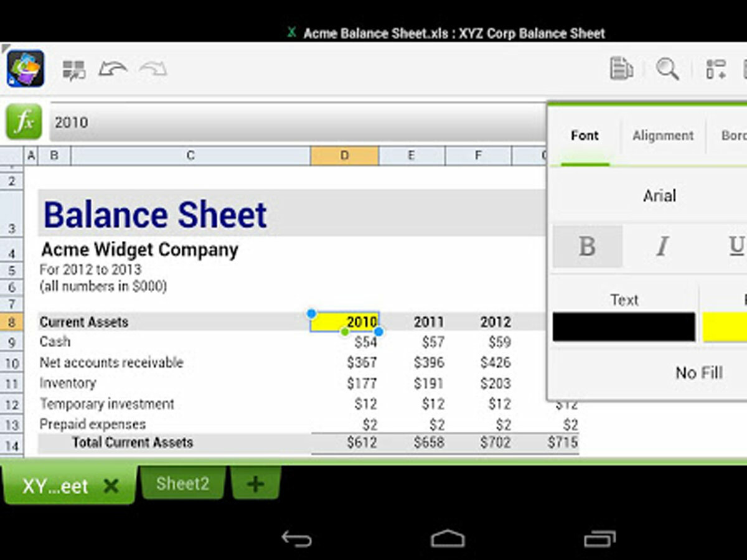Viewport: 747px width, 560px height.
Task: Switch to the Border tab
Action: pos(733,136)
